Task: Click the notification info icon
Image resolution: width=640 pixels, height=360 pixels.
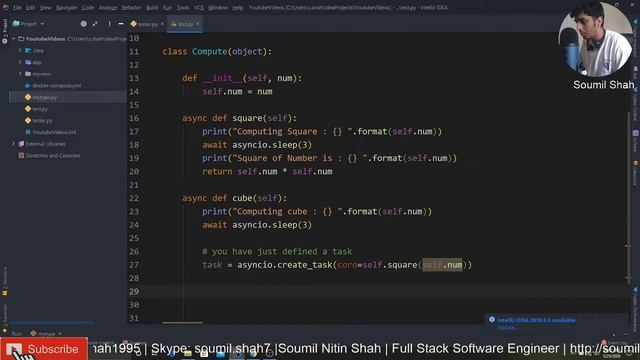Action: 492,320
